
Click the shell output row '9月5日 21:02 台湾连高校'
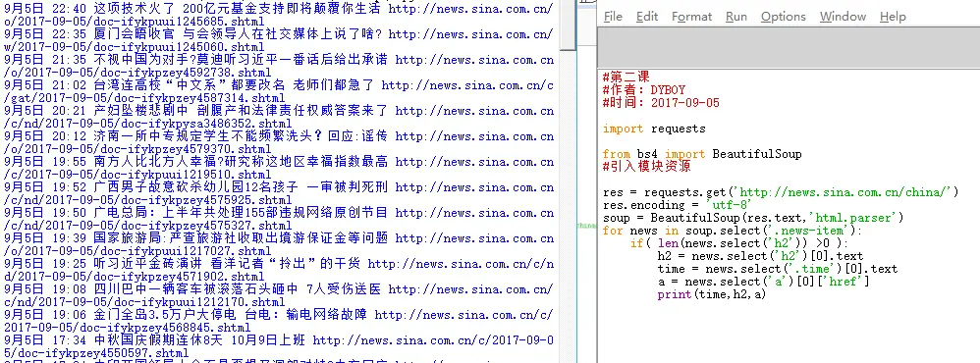pyautogui.click(x=278, y=85)
